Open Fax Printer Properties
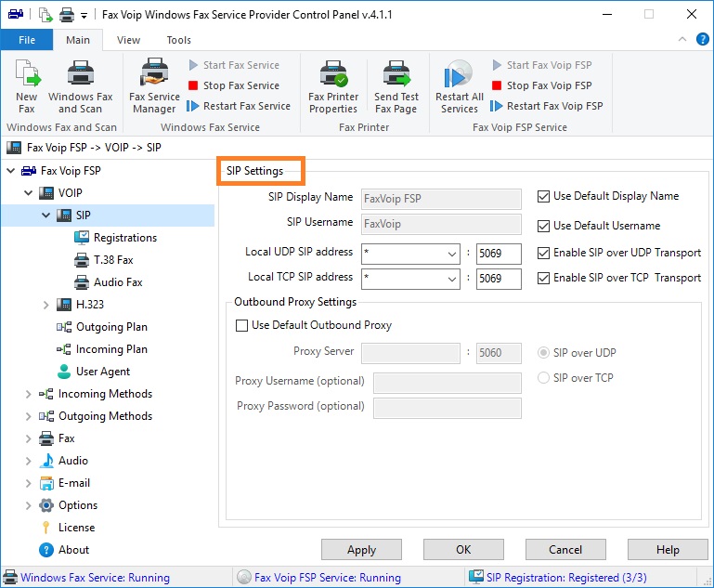This screenshot has width=714, height=588. point(333,86)
